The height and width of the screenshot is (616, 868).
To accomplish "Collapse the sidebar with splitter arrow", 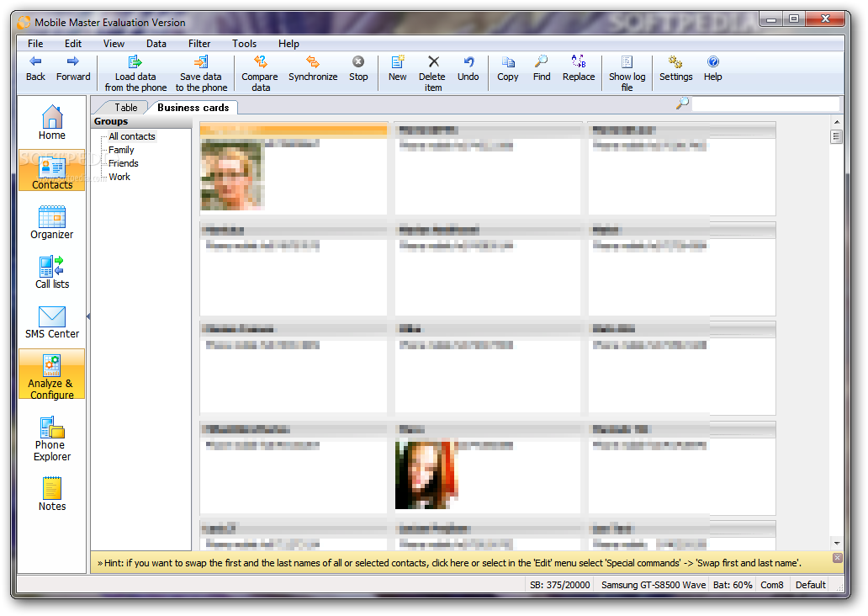I will pos(88,316).
